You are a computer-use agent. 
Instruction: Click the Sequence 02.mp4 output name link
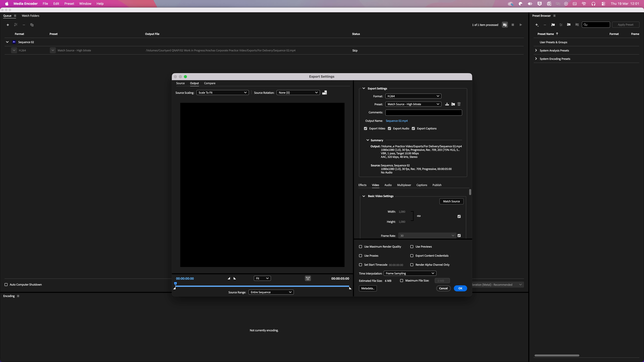tap(396, 121)
